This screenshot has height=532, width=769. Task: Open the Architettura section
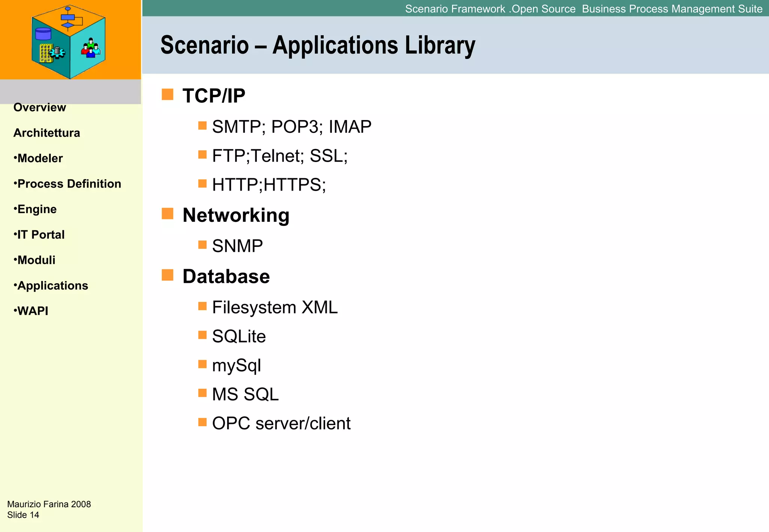(47, 133)
